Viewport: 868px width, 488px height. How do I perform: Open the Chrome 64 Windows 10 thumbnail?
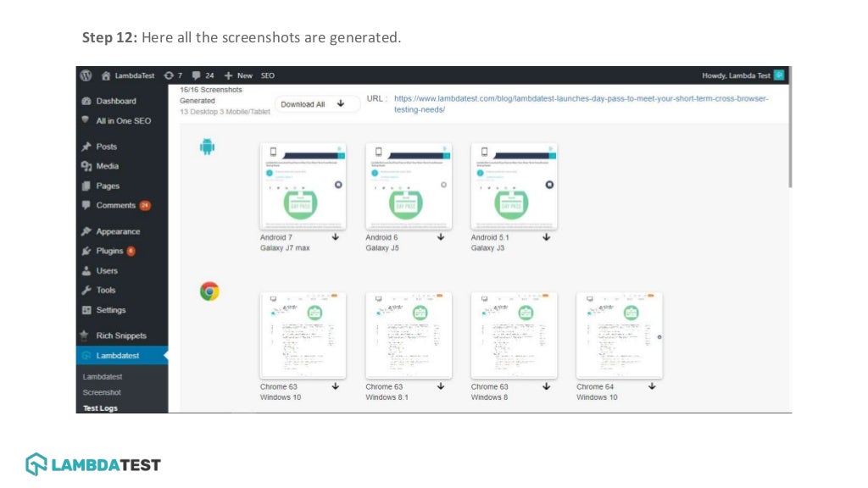click(620, 335)
